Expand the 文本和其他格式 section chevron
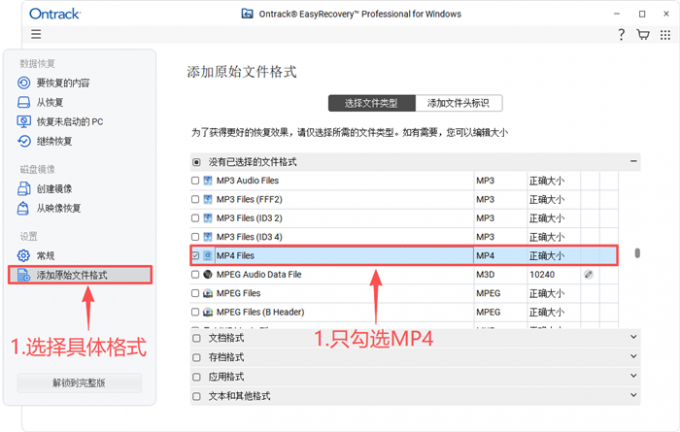This screenshot has width=680, height=432. click(x=634, y=395)
